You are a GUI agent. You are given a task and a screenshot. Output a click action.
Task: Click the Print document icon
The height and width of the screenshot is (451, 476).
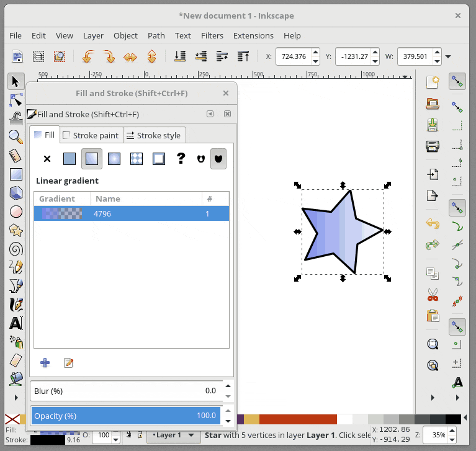click(433, 146)
